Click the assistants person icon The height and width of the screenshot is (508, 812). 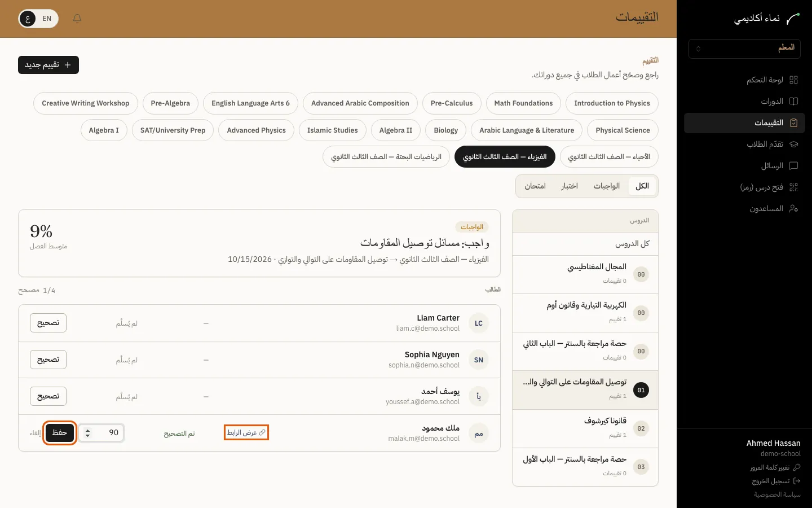tap(794, 209)
